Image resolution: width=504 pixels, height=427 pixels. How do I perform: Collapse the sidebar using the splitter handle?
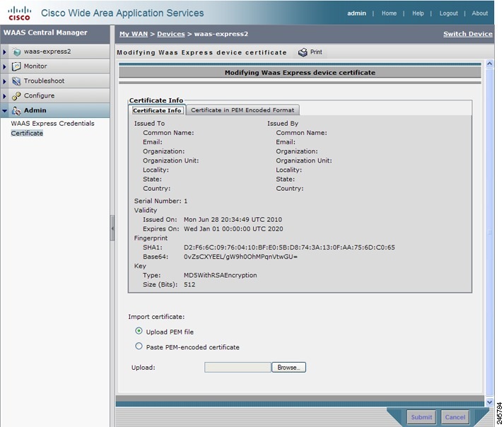[112, 228]
